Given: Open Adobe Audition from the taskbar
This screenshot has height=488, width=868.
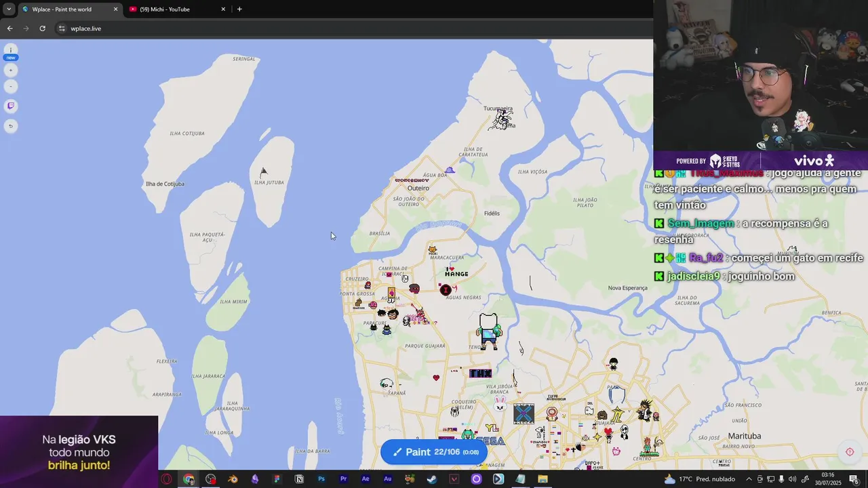Looking at the screenshot, I should click(x=388, y=479).
